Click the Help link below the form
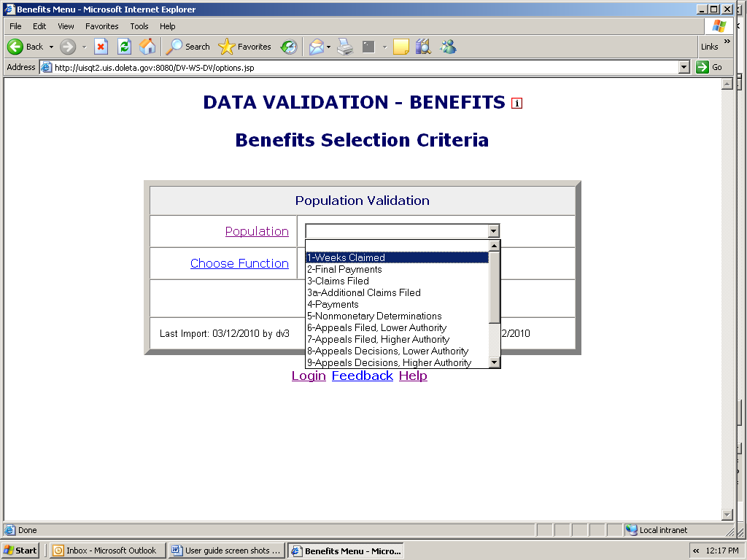This screenshot has width=747, height=560. (x=413, y=376)
